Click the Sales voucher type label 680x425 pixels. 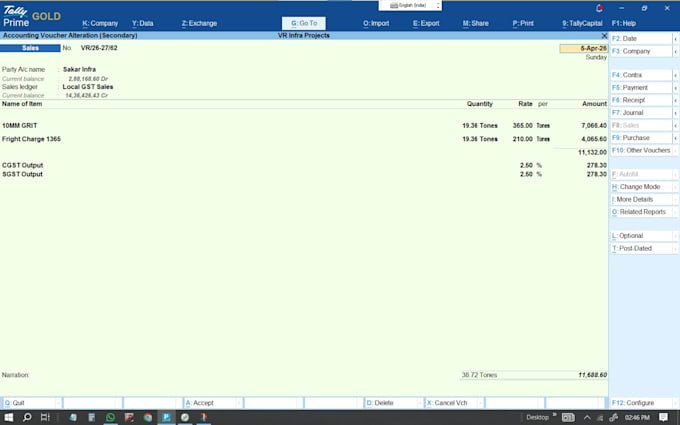pyautogui.click(x=30, y=48)
